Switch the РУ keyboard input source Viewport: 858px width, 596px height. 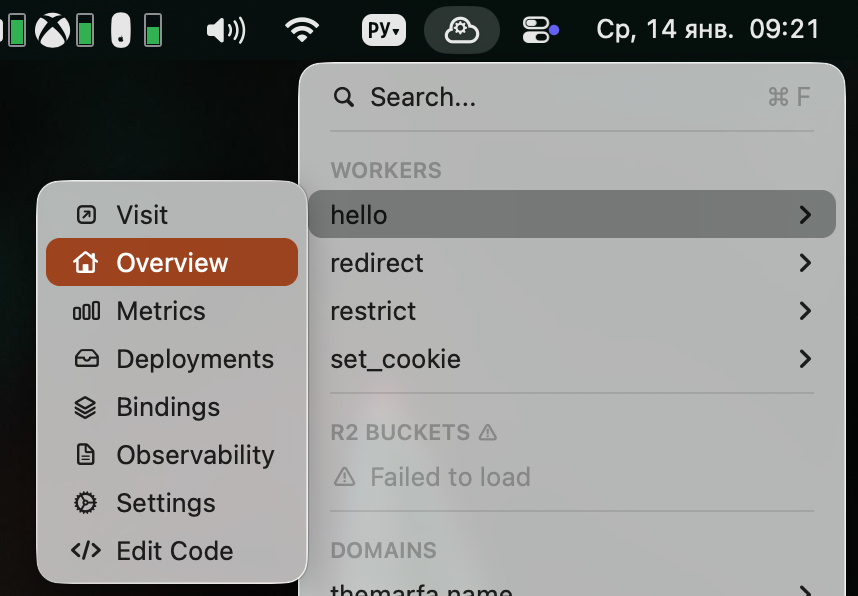coord(384,30)
